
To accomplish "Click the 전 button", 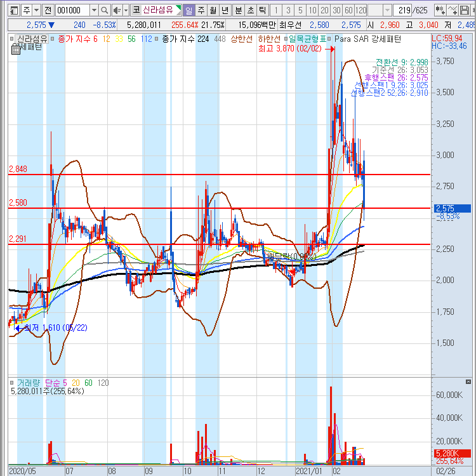I will click(48, 11).
